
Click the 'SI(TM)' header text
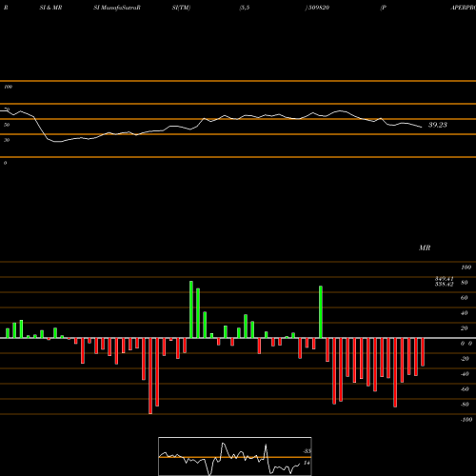click(181, 8)
